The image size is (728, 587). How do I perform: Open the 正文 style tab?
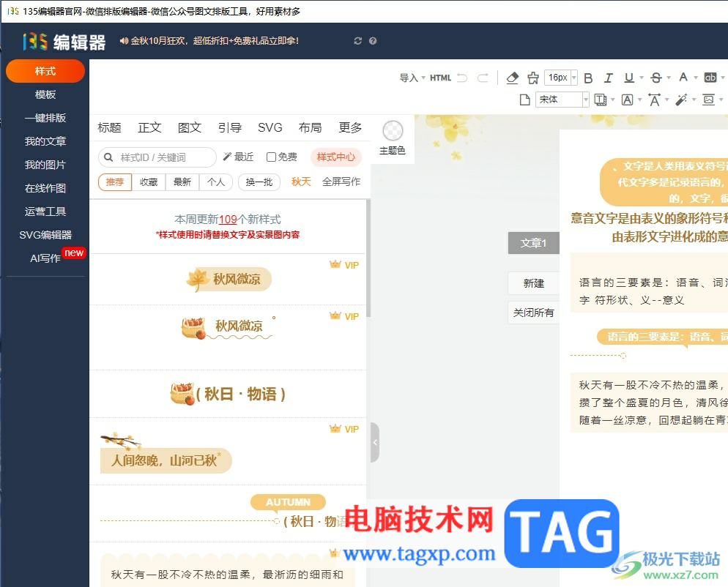(149, 127)
